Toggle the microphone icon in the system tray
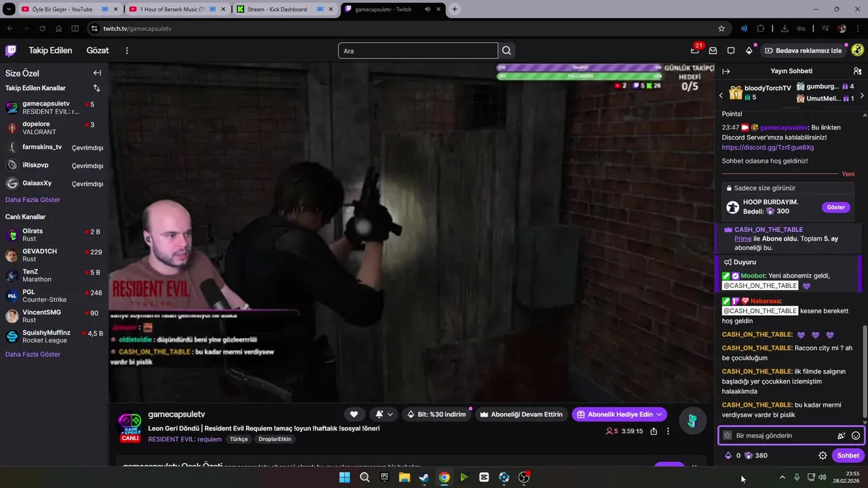 click(797, 477)
